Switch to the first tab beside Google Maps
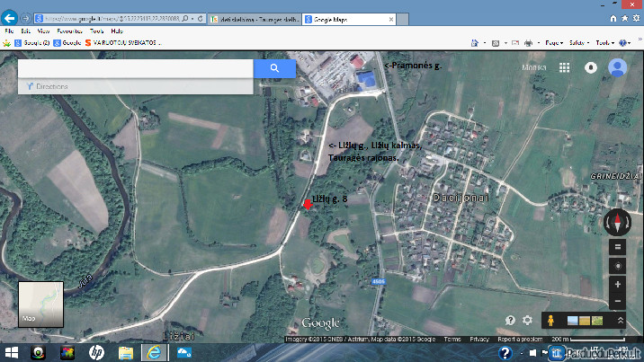The width and height of the screenshot is (644, 362). tap(255, 19)
